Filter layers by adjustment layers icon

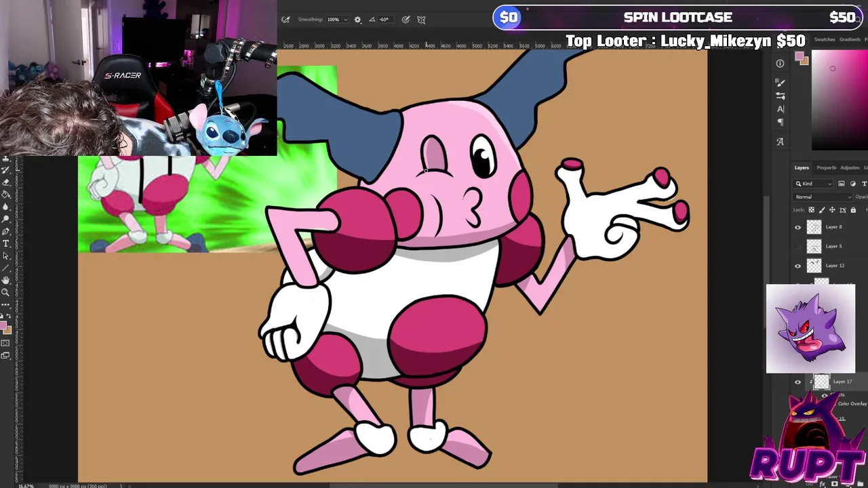(853, 184)
